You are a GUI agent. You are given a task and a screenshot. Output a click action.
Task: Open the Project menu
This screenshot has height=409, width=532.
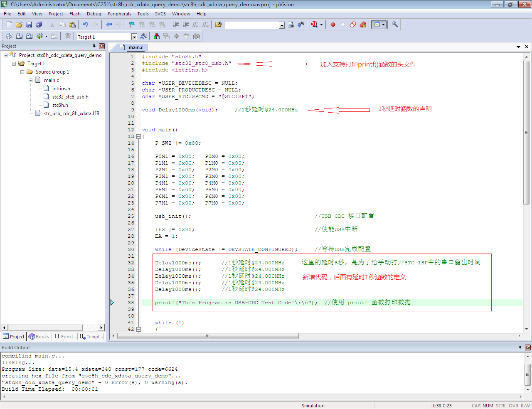click(56, 14)
